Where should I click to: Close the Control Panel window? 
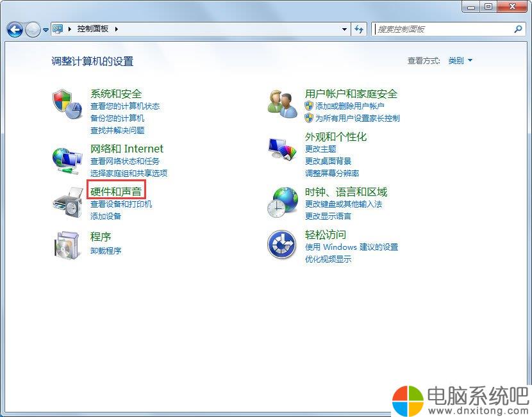pos(512,7)
